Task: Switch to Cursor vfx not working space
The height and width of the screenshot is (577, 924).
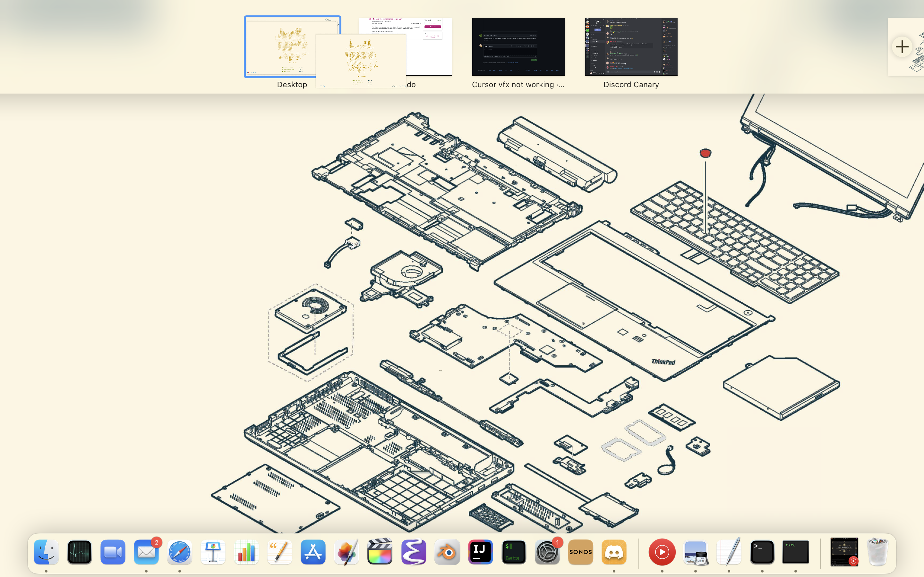Action: 518,47
